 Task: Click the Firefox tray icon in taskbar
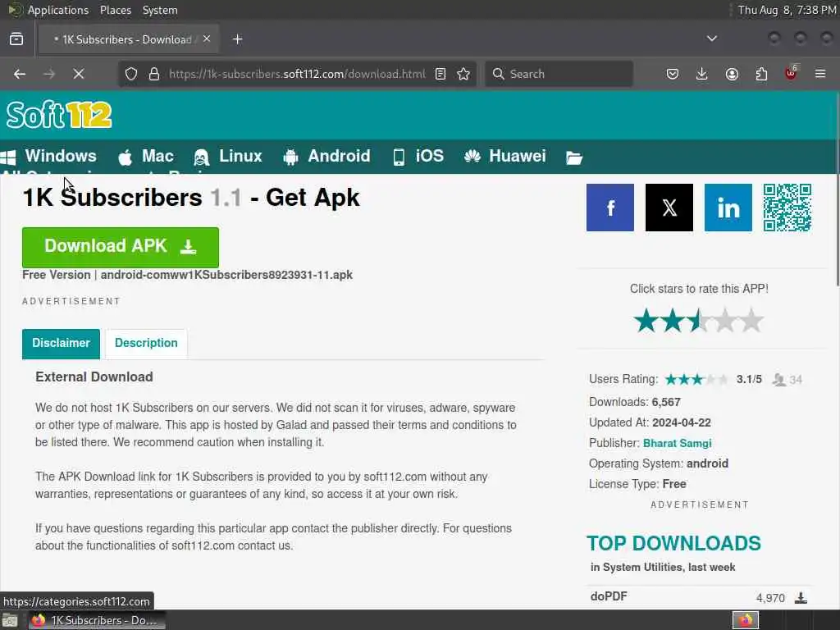(746, 620)
